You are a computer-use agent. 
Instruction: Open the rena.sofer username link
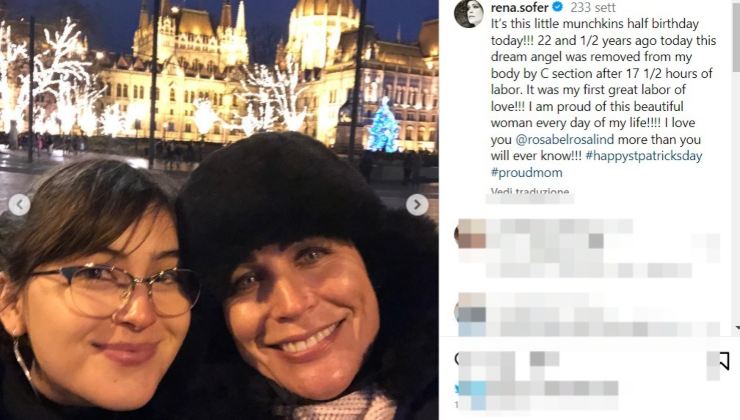tap(520, 8)
